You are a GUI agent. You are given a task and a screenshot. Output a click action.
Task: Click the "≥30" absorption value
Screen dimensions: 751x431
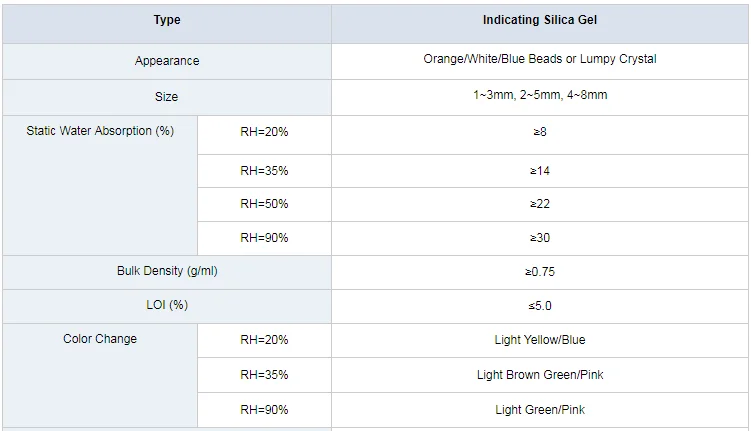tap(540, 238)
